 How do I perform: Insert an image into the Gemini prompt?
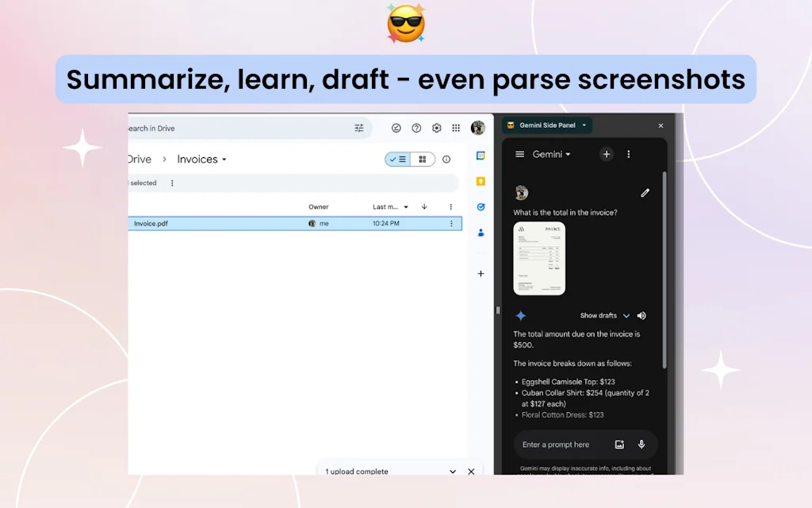pyautogui.click(x=621, y=444)
